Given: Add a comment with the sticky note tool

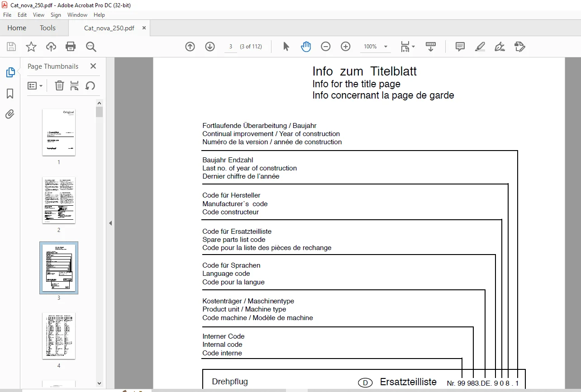Looking at the screenshot, I should pyautogui.click(x=460, y=47).
